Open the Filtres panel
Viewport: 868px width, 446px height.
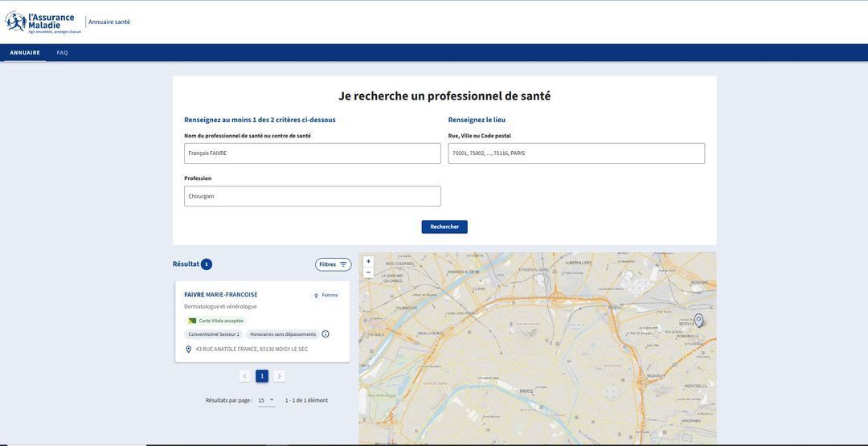tap(333, 264)
